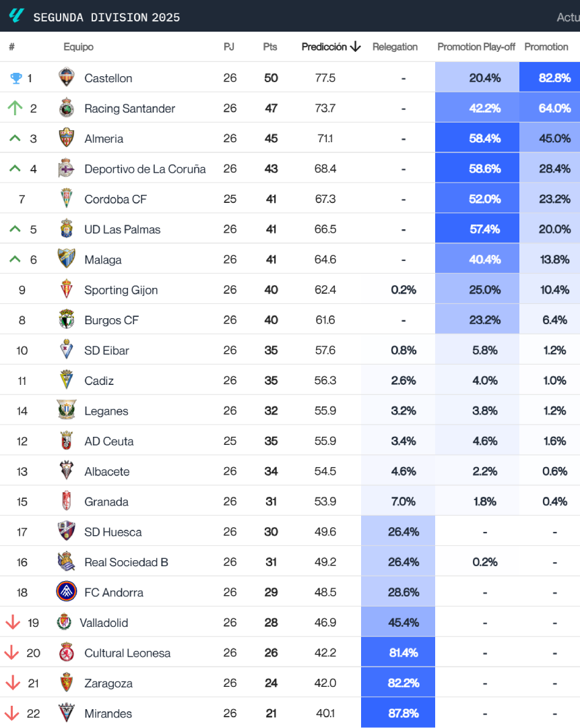Sort the table by the PJ column
Image resolution: width=580 pixels, height=728 pixels.
point(229,47)
